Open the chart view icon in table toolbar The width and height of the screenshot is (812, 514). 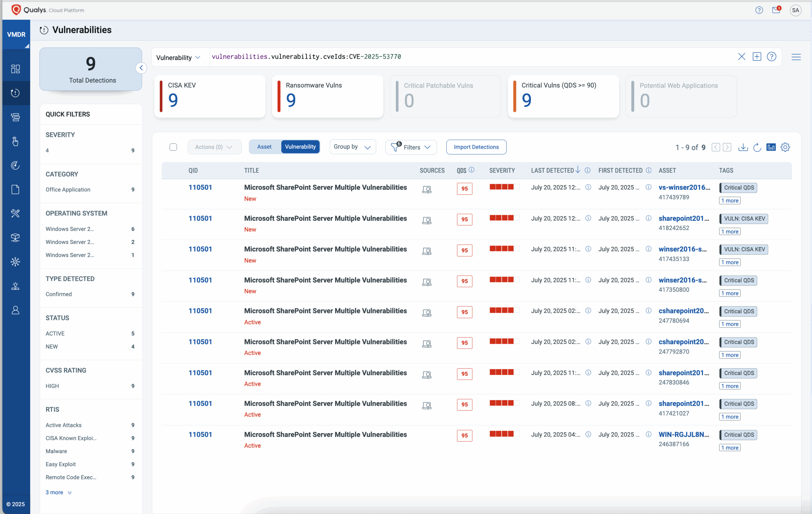coord(771,147)
